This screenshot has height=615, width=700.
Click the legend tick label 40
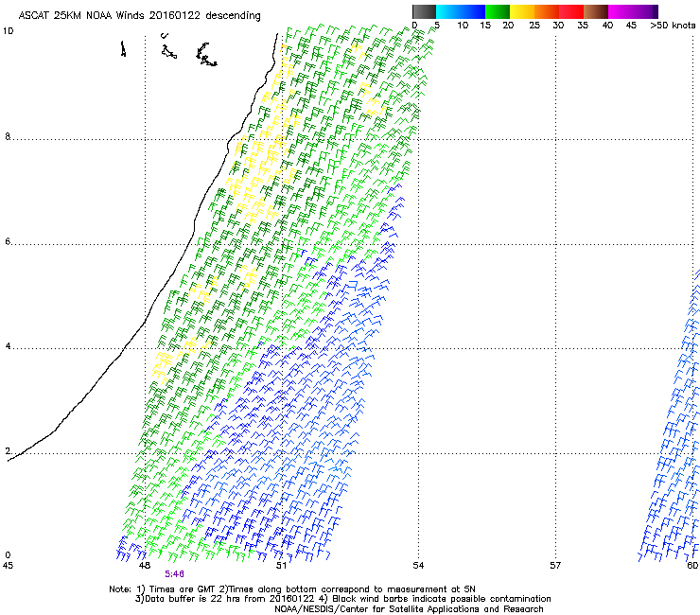[607, 26]
